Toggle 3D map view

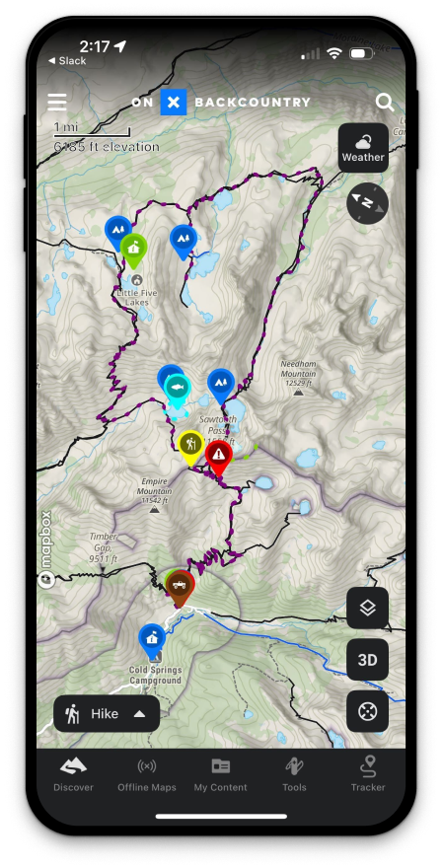[x=368, y=660]
